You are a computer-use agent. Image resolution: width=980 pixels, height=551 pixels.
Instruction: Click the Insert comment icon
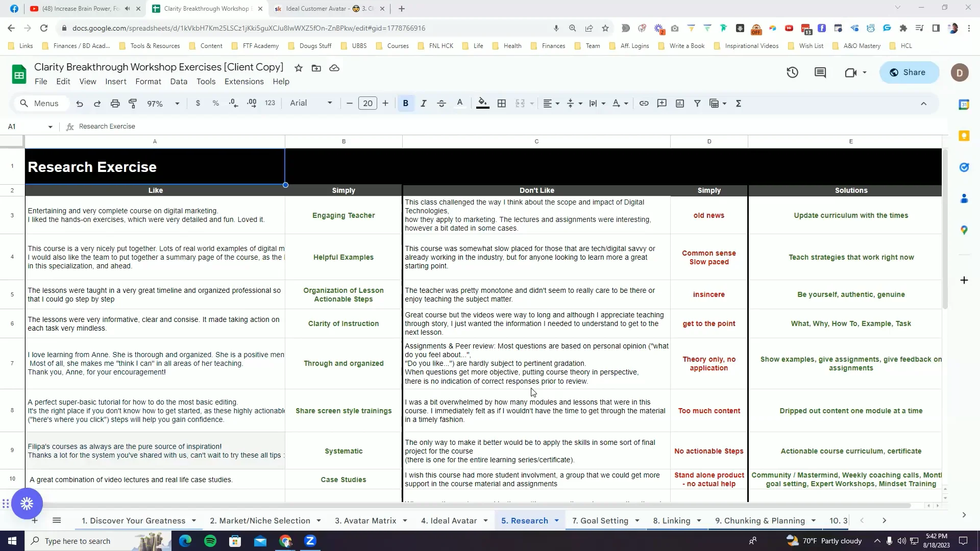(x=662, y=104)
